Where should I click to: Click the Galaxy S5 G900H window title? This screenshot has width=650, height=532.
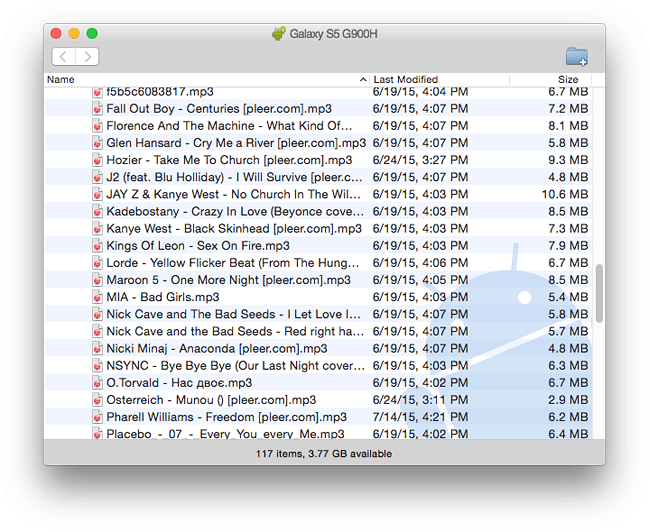point(333,34)
